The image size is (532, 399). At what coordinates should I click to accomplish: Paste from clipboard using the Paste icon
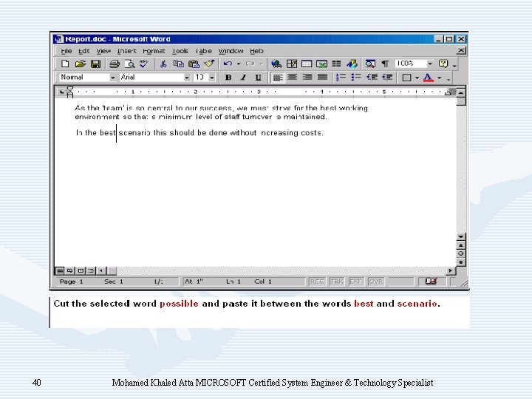194,64
